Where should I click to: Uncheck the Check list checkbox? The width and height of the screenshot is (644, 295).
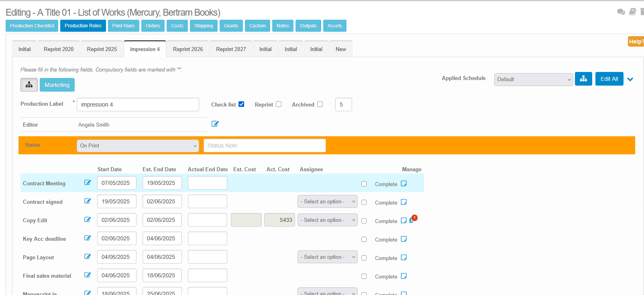click(241, 104)
